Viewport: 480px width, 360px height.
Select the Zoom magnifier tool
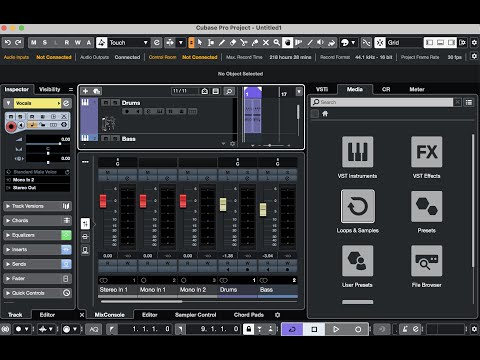coord(277,43)
